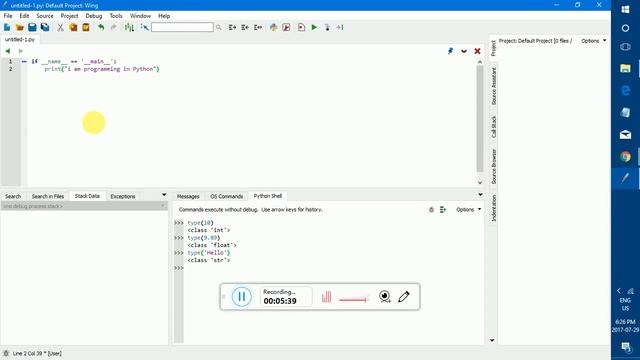Close the editor with the red X
This screenshot has height=360, width=640.
point(477,51)
